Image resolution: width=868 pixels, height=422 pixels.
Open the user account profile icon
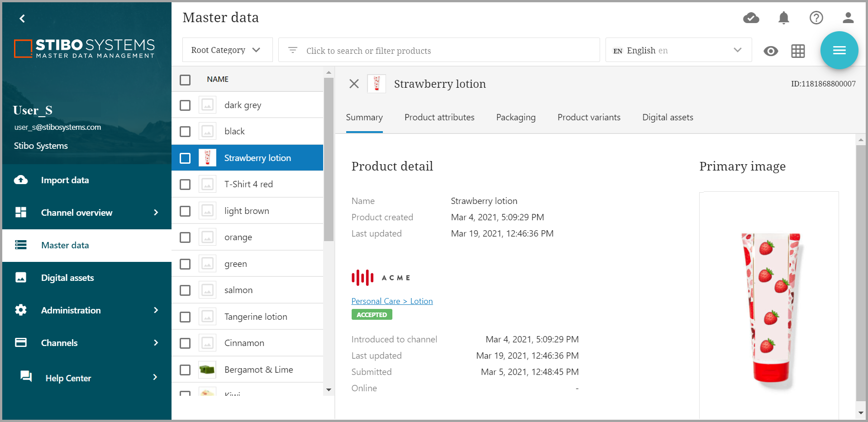click(x=848, y=18)
